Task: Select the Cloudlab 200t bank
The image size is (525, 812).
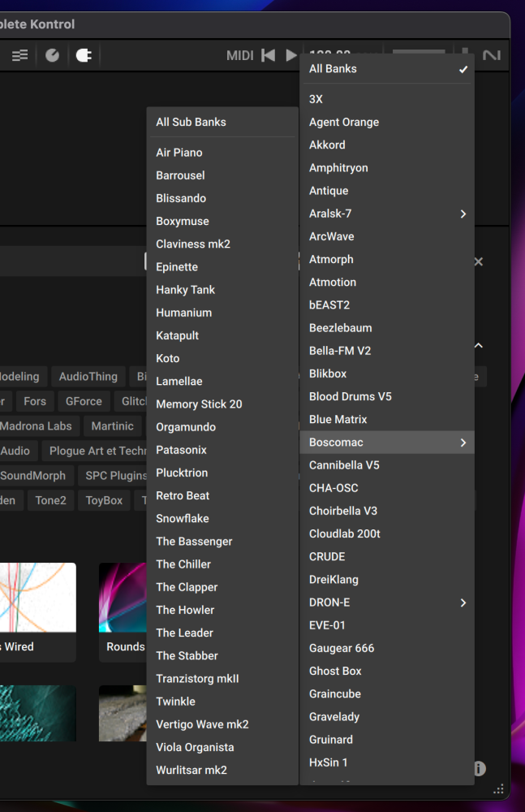Action: click(x=387, y=534)
